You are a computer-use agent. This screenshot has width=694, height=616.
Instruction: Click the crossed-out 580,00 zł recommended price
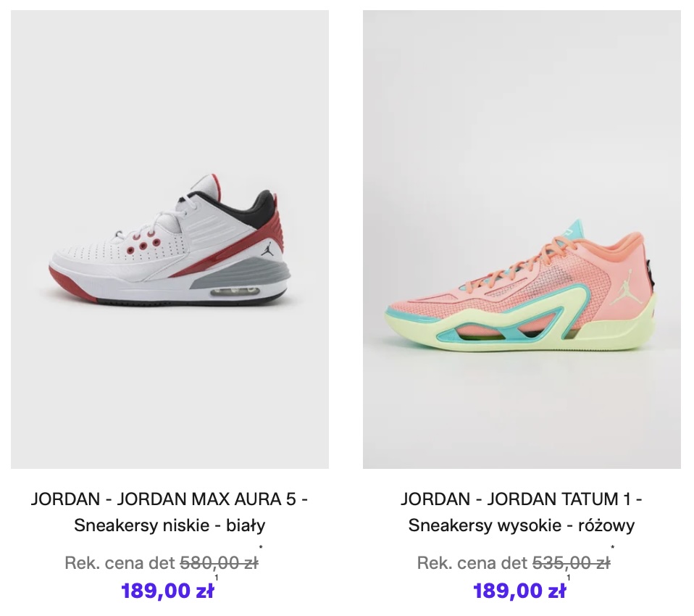[x=219, y=563]
